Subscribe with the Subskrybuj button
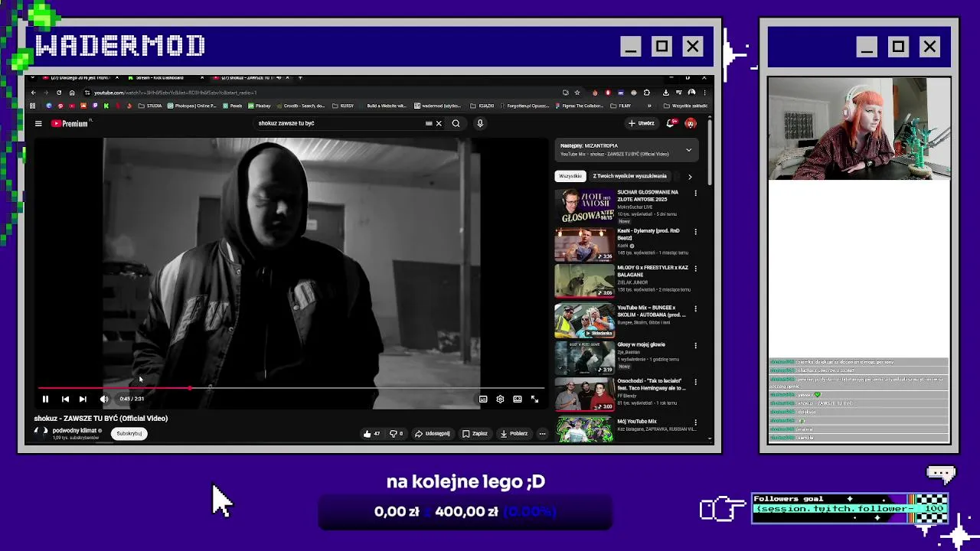The image size is (980, 551). point(129,433)
